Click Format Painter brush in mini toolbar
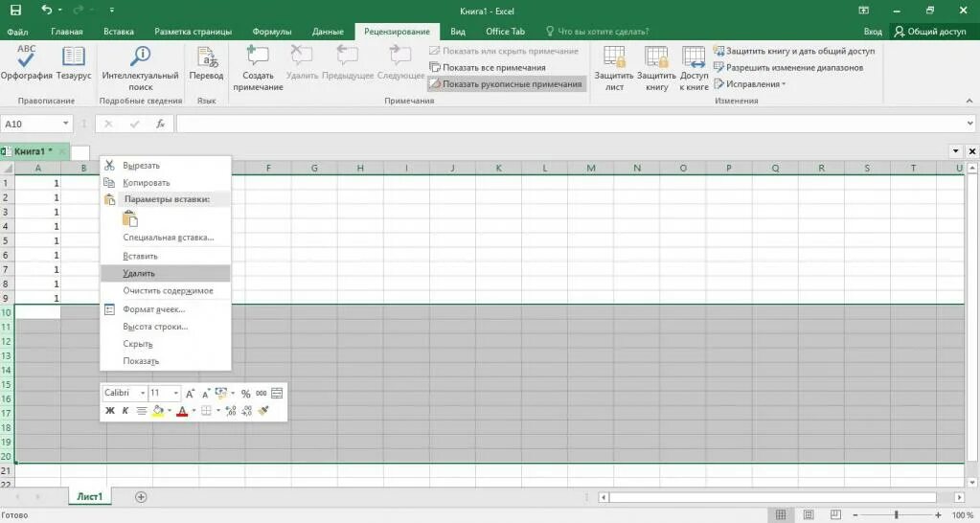The width and height of the screenshot is (980, 523). 263,411
